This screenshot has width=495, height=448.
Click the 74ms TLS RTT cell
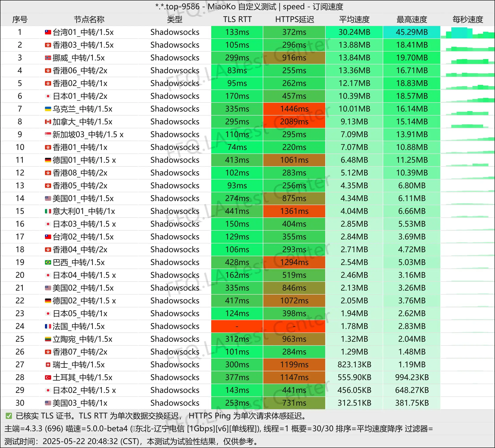pyautogui.click(x=237, y=147)
